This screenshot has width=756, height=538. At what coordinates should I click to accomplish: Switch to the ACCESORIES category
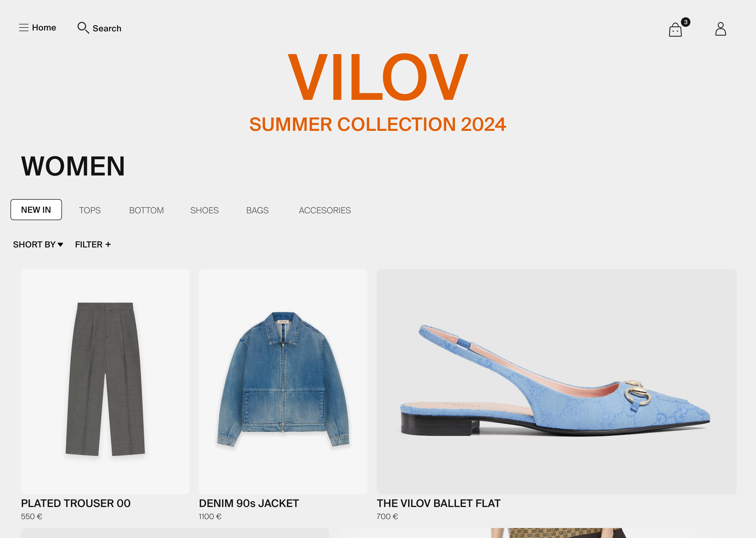(325, 210)
